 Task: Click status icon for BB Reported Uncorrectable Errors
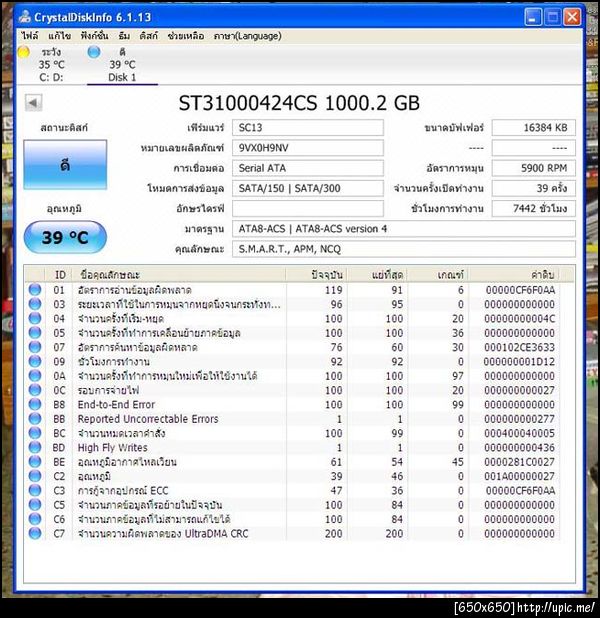pyautogui.click(x=35, y=419)
